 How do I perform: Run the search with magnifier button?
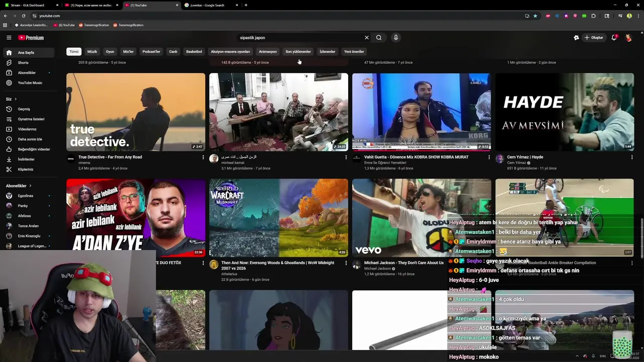tap(379, 38)
